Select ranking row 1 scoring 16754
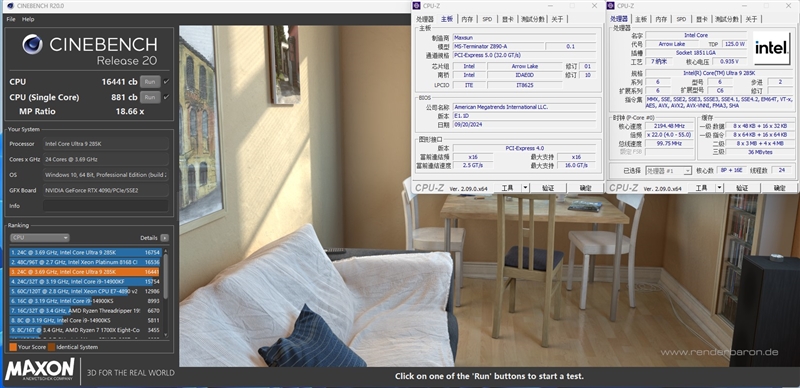Image resolution: width=800 pixels, height=388 pixels. [x=85, y=252]
